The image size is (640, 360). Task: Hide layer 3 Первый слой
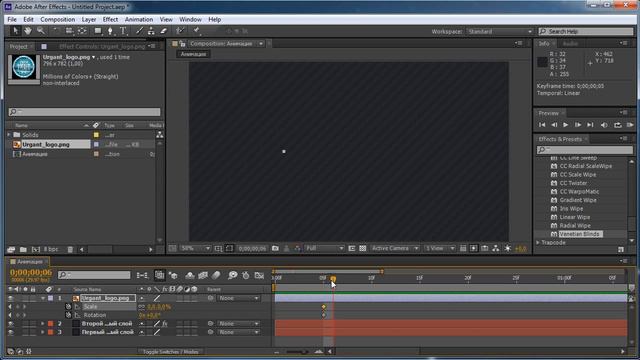[11, 332]
